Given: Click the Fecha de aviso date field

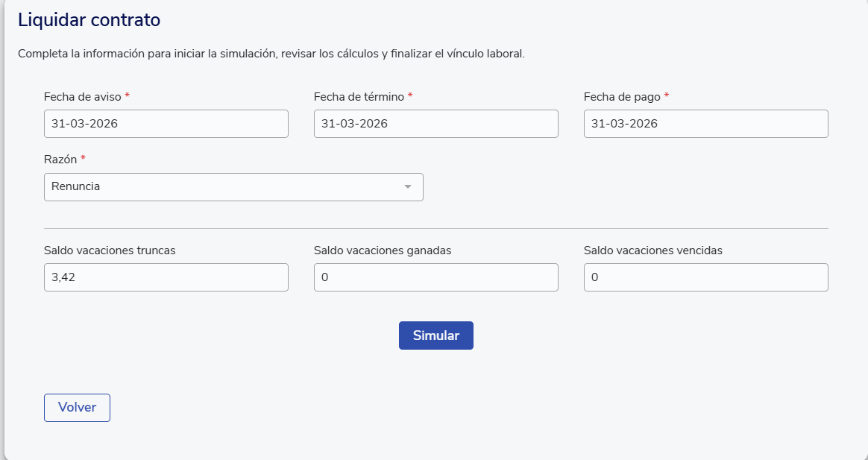Looking at the screenshot, I should [166, 124].
